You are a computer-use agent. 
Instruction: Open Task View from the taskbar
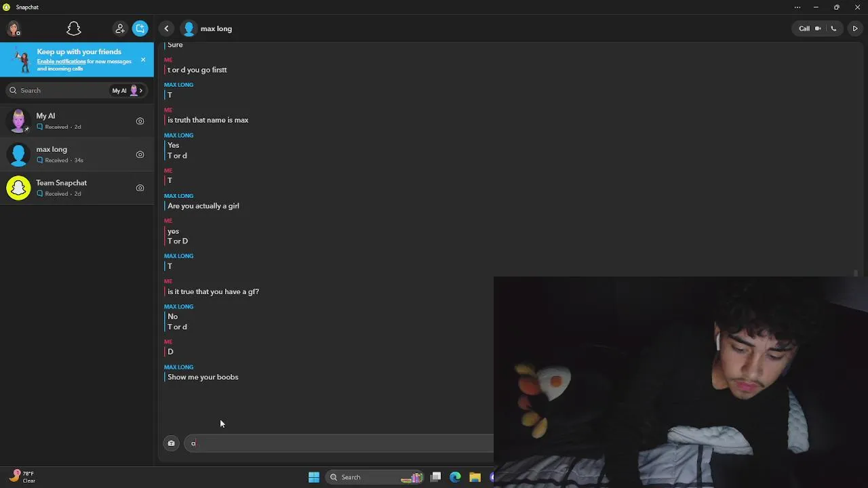[x=436, y=477]
